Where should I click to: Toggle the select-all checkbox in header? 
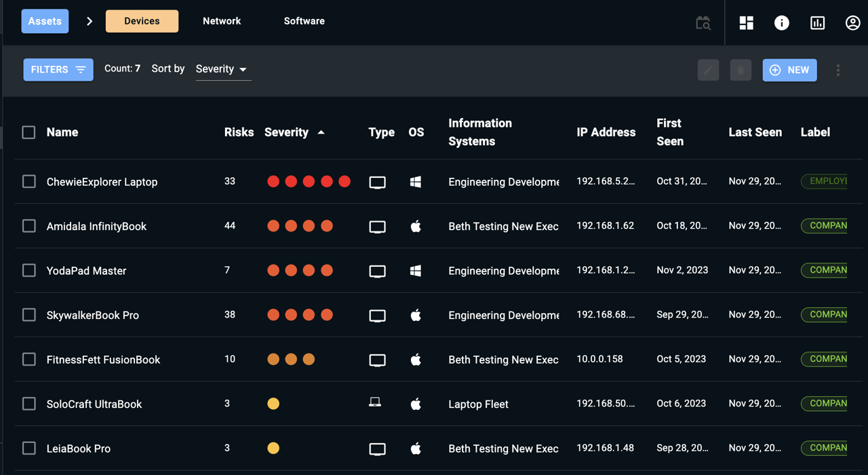point(28,132)
